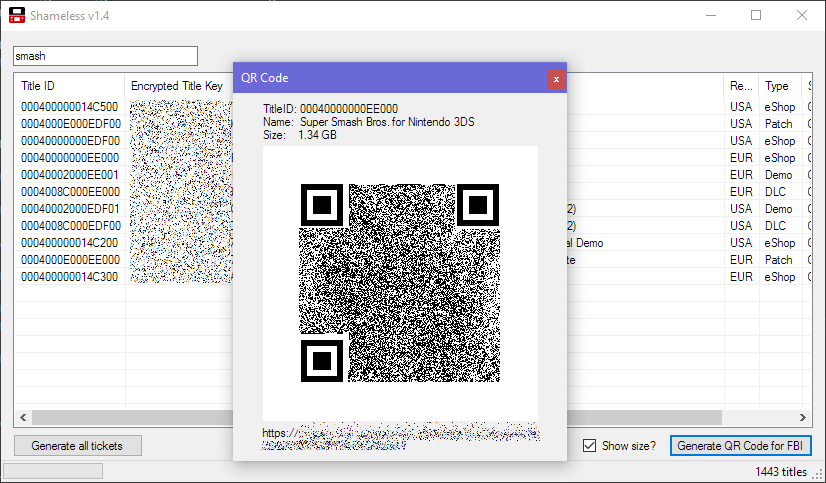Click the Patch type cell in 0004000E000EDF00 row
The image size is (826, 483).
(x=779, y=124)
